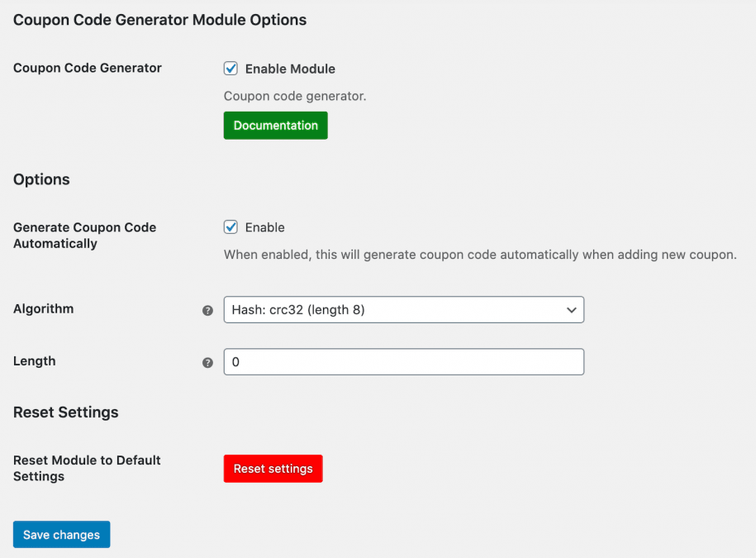Click the Generate Coupon Code Automatically label

click(x=84, y=235)
